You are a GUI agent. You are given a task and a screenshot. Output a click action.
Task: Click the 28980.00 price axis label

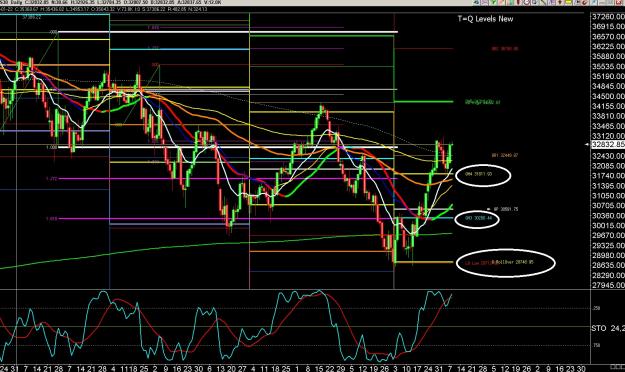[x=608, y=256]
